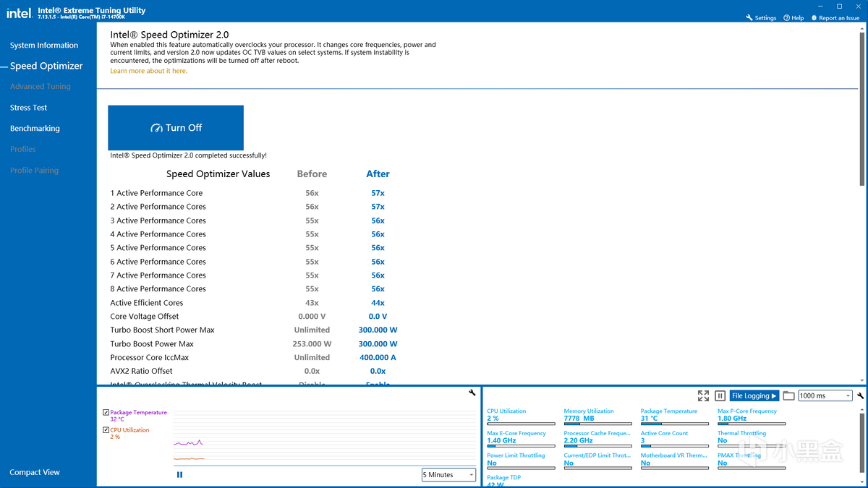Click the 253.000 W Before value

click(x=312, y=344)
